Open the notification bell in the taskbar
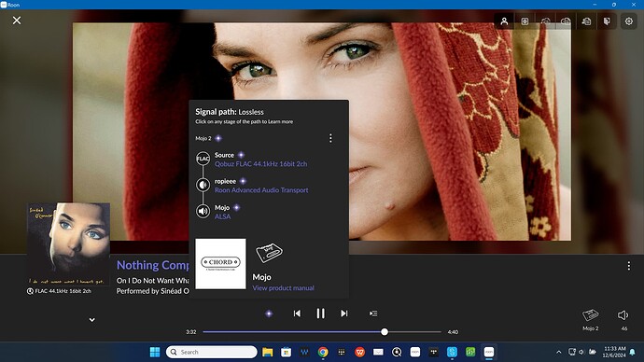Viewport: 644px width, 362px height. (x=633, y=352)
